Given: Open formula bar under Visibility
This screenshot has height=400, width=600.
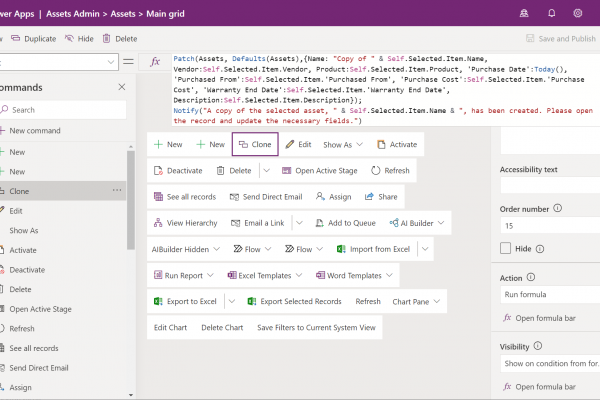Looking at the screenshot, I should point(540,387).
